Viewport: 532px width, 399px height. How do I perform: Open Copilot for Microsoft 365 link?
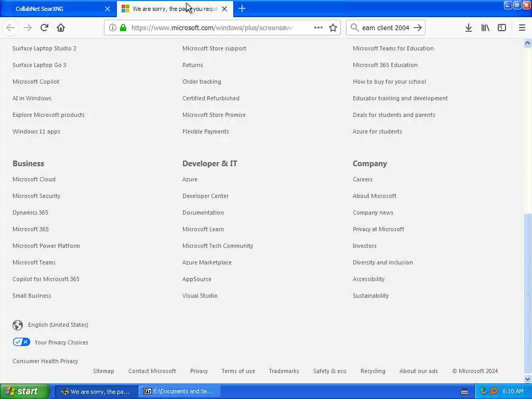coord(46,279)
